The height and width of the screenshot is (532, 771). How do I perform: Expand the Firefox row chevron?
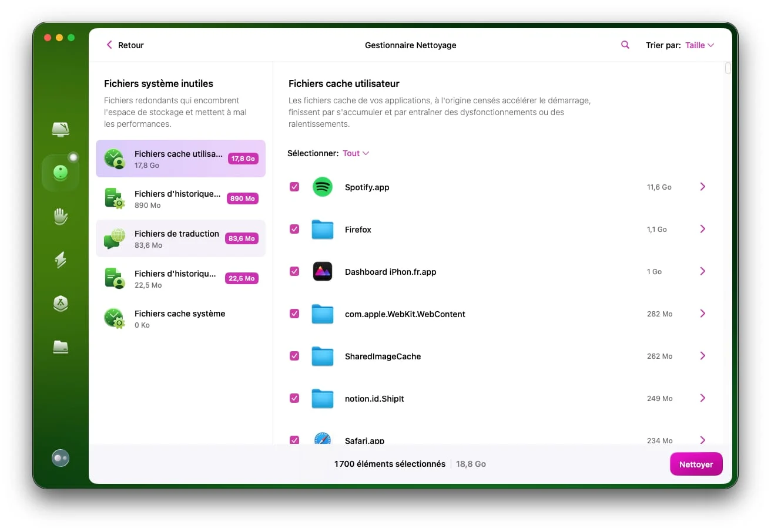[x=703, y=229]
